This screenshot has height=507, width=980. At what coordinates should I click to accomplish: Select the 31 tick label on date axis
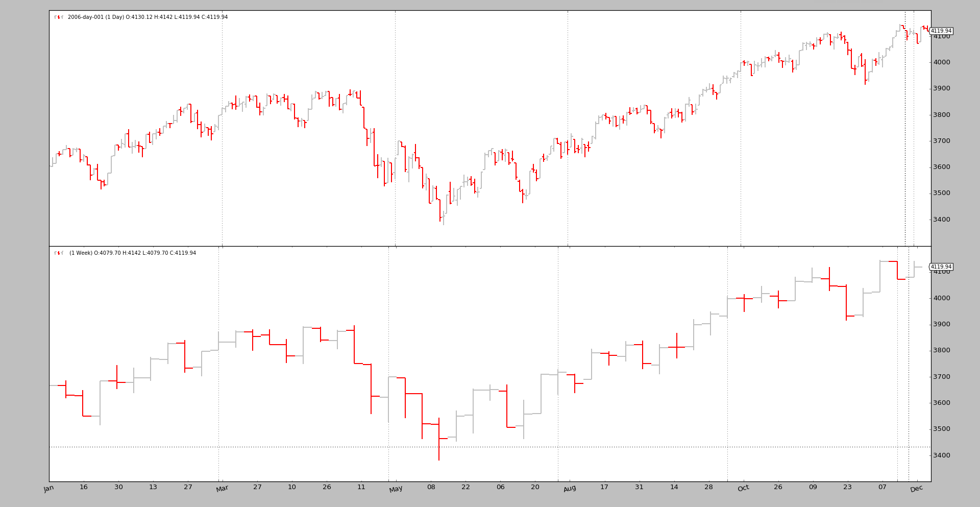[x=639, y=487]
